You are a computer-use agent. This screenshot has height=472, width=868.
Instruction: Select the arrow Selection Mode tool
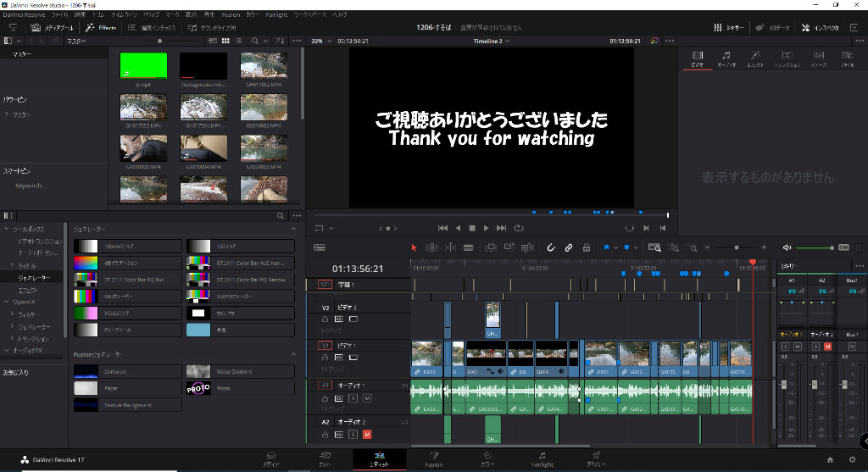tap(414, 247)
